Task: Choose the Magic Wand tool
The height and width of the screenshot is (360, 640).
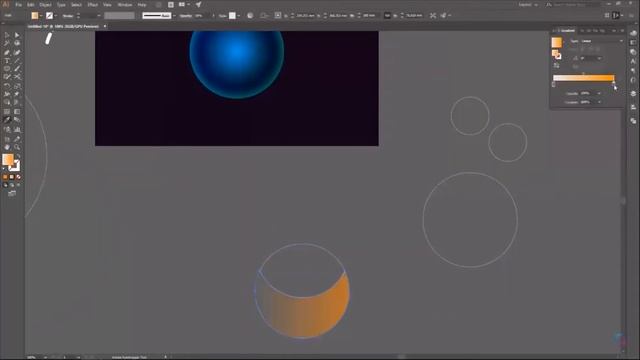Action: click(x=7, y=43)
